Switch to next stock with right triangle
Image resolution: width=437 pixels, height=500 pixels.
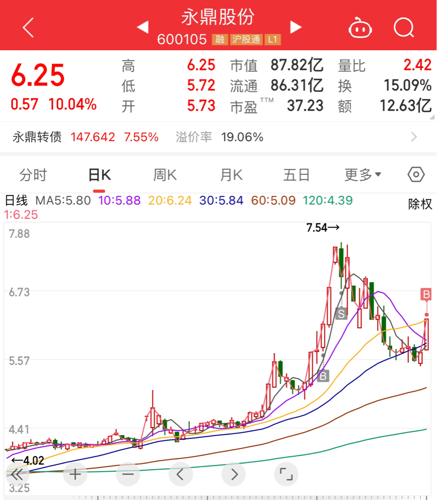295,27
